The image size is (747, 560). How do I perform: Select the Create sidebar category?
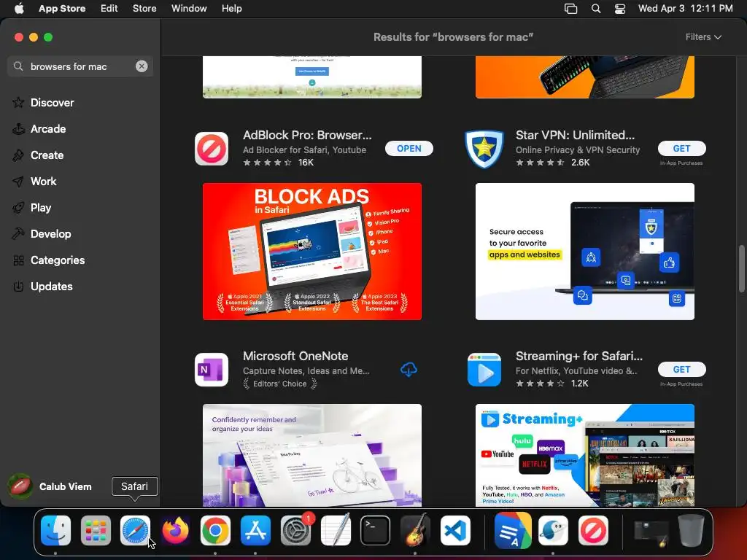(47, 155)
